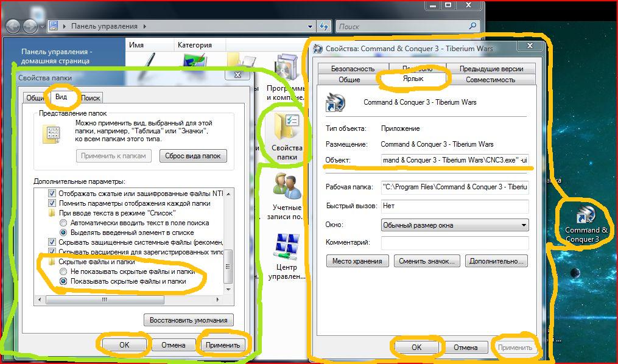Open the Окно dropdown Обычный размер окна
Image resolution: width=618 pixels, height=364 pixels.
coord(455,225)
